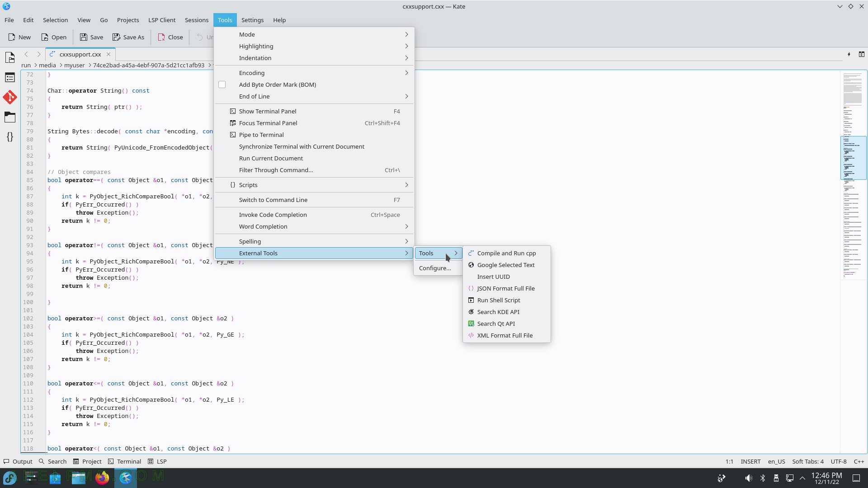
Task: Open the Scripts submenu
Action: pyautogui.click(x=314, y=185)
